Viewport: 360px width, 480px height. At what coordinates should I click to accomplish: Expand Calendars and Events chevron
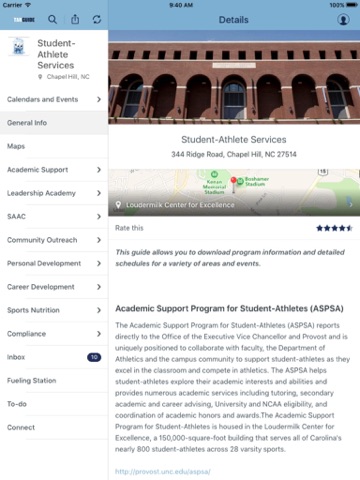tap(99, 99)
